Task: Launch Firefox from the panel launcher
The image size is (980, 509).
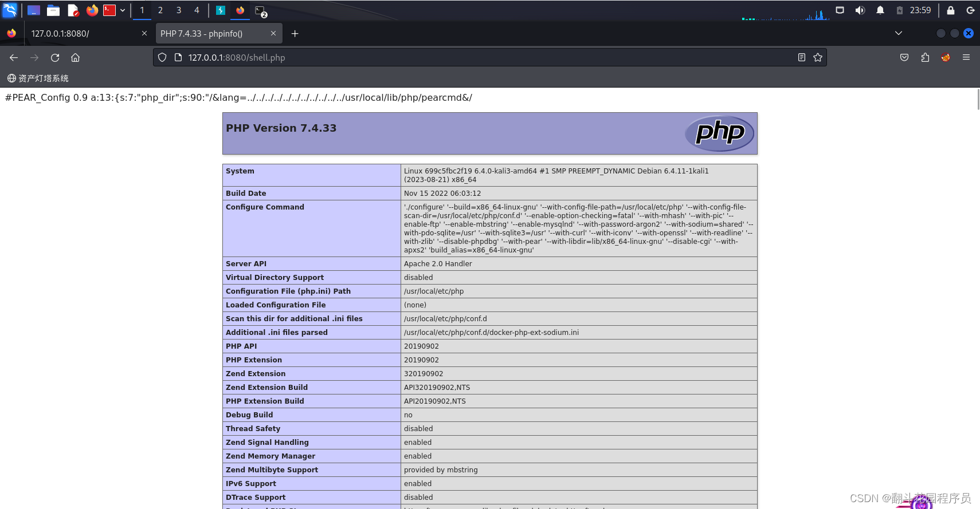Action: pyautogui.click(x=92, y=10)
